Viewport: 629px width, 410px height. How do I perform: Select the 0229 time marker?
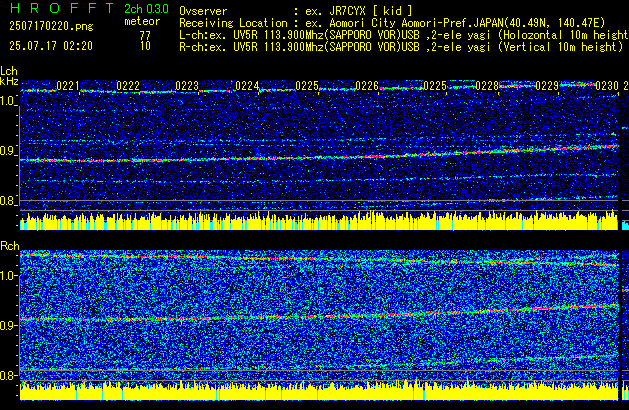pyautogui.click(x=547, y=86)
